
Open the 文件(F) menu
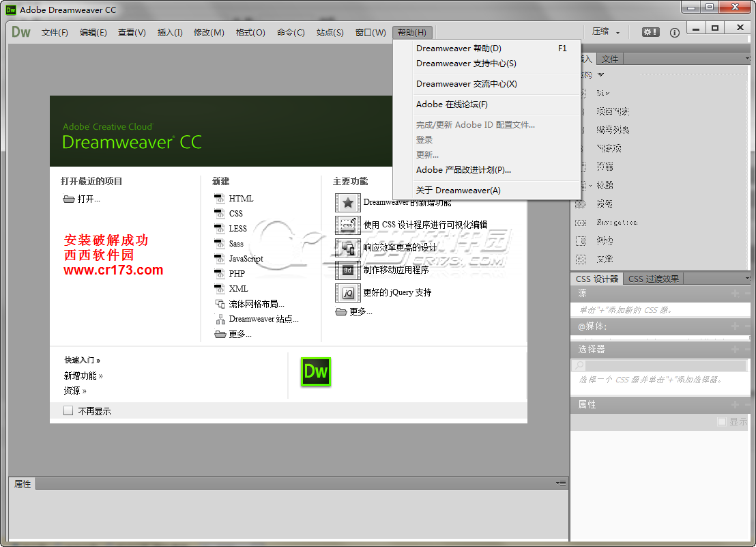click(x=55, y=32)
